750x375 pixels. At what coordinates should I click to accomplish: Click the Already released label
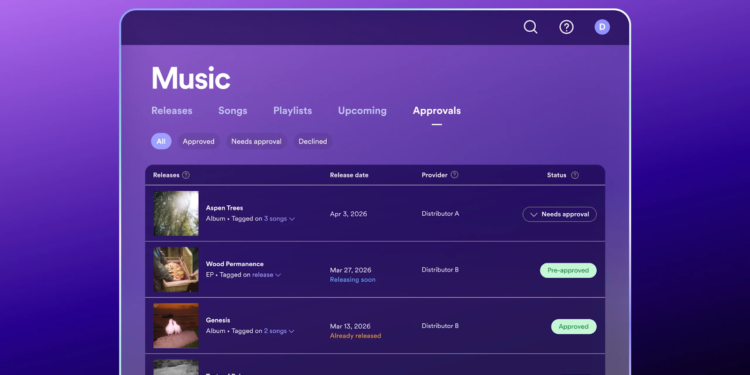355,336
